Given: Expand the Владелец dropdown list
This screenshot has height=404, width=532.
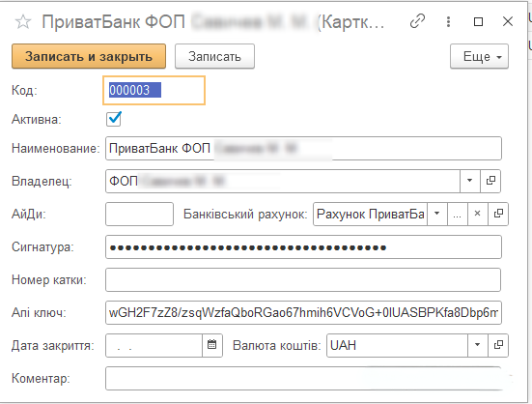Looking at the screenshot, I should pyautogui.click(x=470, y=182).
